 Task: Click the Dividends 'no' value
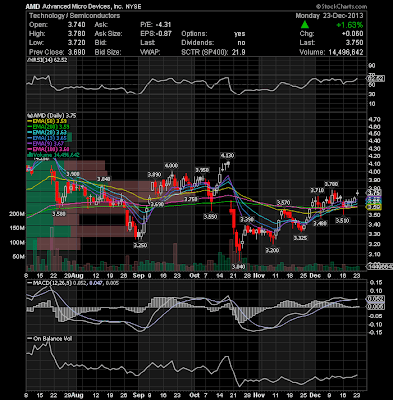(x=241, y=43)
